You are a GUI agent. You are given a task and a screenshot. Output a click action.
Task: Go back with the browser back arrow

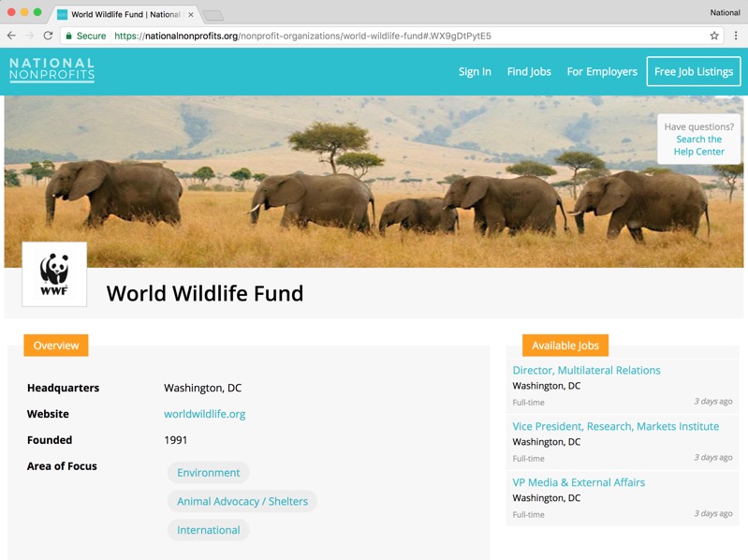(11, 36)
